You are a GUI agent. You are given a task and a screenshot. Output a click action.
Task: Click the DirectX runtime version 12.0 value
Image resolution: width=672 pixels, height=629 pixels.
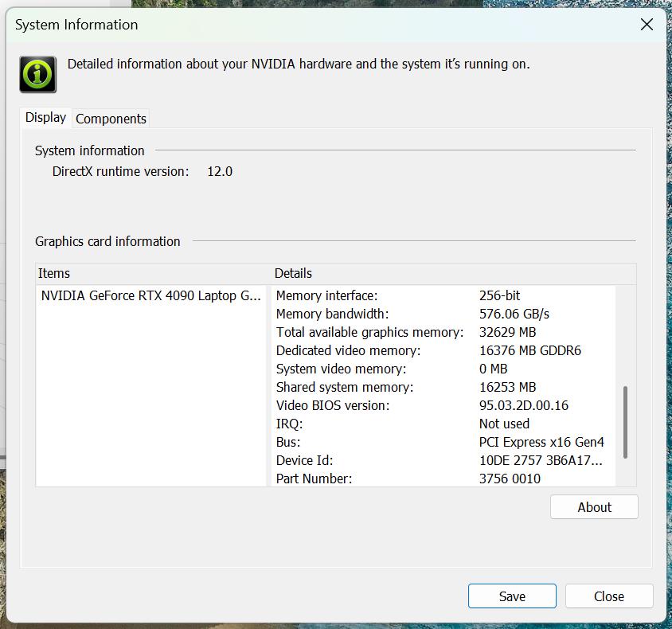click(x=220, y=171)
